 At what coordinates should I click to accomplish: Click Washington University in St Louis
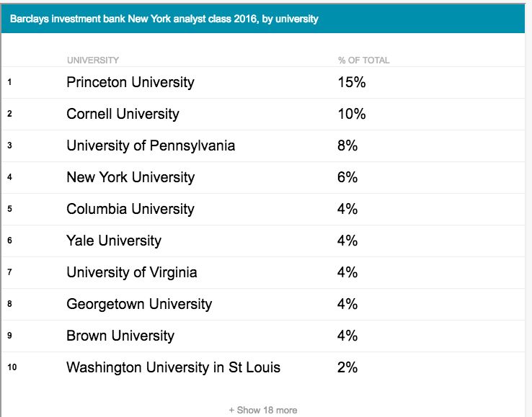click(174, 367)
